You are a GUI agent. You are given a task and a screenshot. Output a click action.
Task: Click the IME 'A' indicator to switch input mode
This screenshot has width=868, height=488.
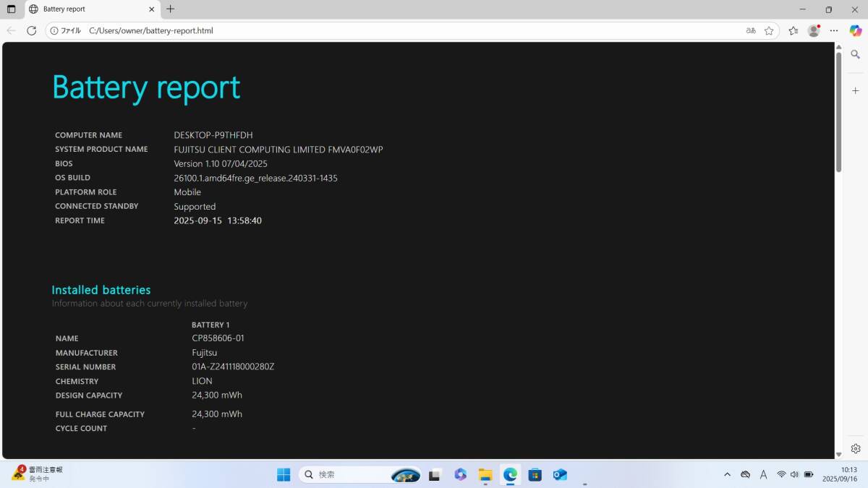point(763,474)
